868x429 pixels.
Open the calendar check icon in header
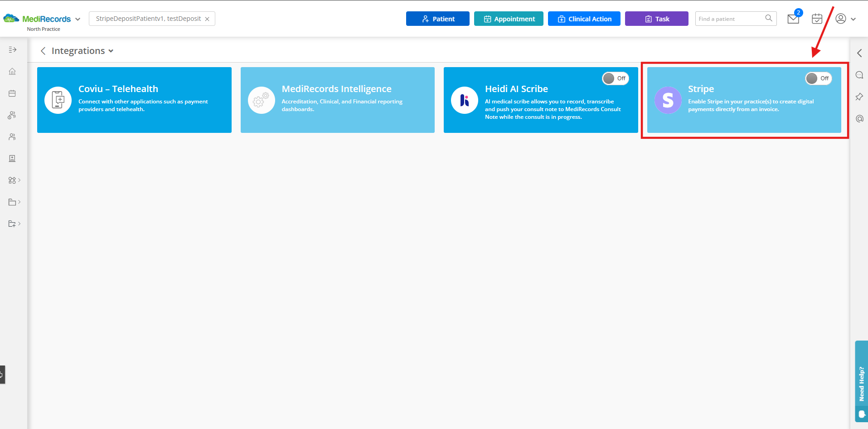[x=817, y=19]
